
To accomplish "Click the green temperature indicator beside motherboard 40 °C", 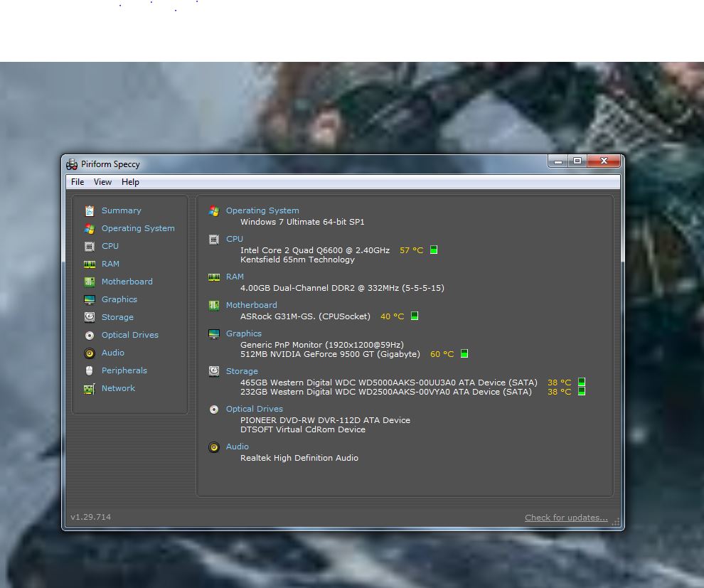I will point(415,316).
